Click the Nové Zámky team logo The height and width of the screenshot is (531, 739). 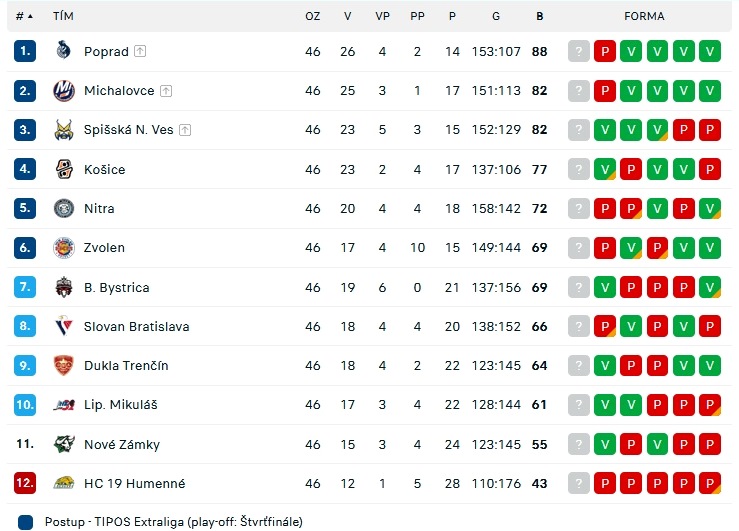[x=63, y=444]
